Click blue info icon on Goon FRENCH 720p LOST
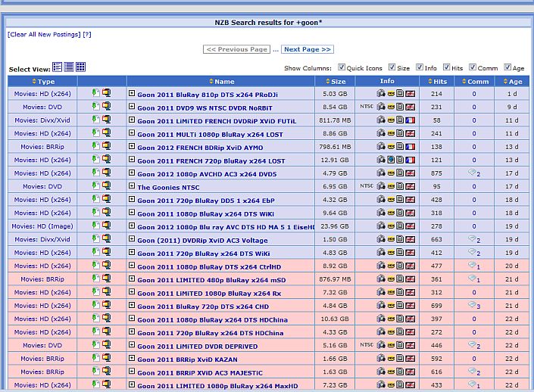Viewport: 534px width, 392px height. click(x=391, y=160)
